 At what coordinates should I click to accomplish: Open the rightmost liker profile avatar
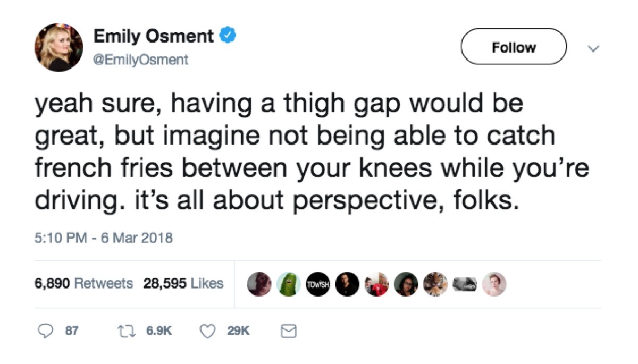(494, 284)
